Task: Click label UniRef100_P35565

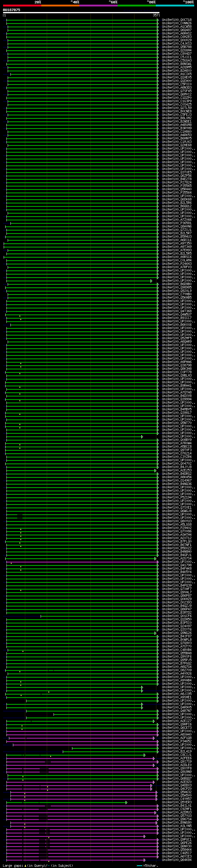Action: coord(177,186)
